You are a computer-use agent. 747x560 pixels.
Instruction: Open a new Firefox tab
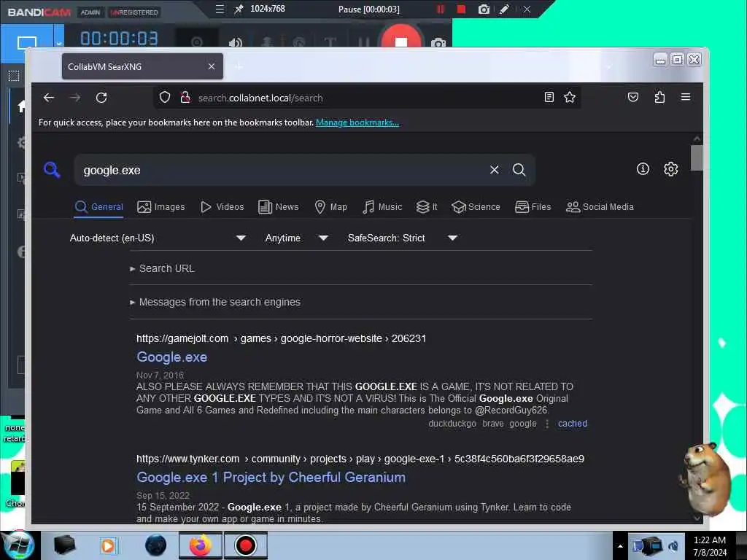pyautogui.click(x=239, y=66)
